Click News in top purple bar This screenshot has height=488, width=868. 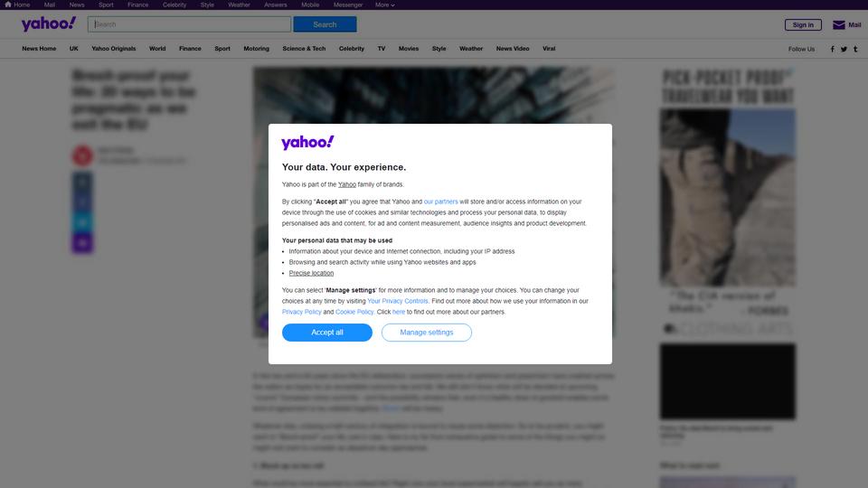coord(77,5)
